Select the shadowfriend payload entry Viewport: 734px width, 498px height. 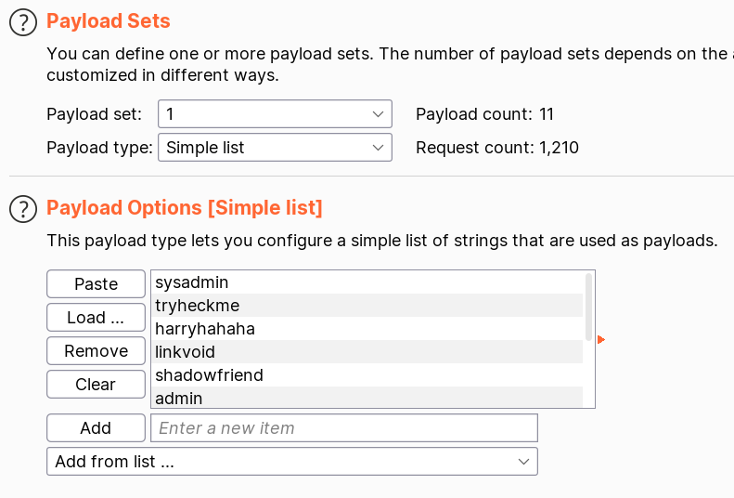pyautogui.click(x=367, y=375)
